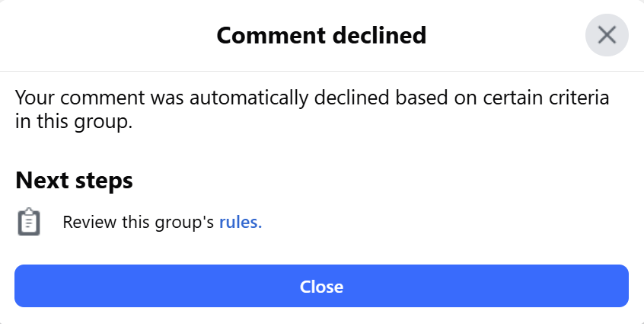This screenshot has width=644, height=324.
Task: Select the "Next steps" heading
Action: [x=74, y=181]
